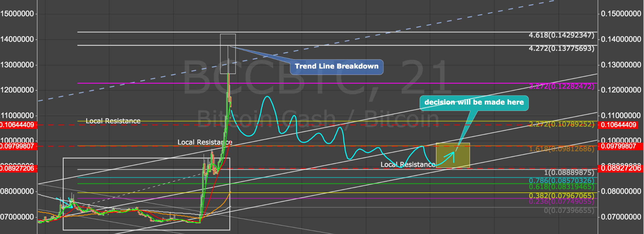The height and width of the screenshot is (234, 644).
Task: Click the red 0.08927206 tag on the left axis
Action: click(x=18, y=168)
